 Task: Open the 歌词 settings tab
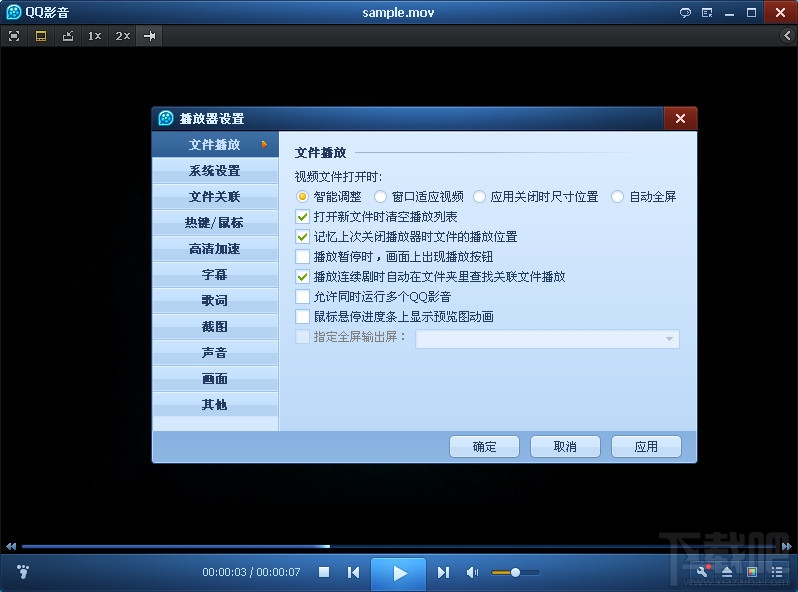coord(215,300)
